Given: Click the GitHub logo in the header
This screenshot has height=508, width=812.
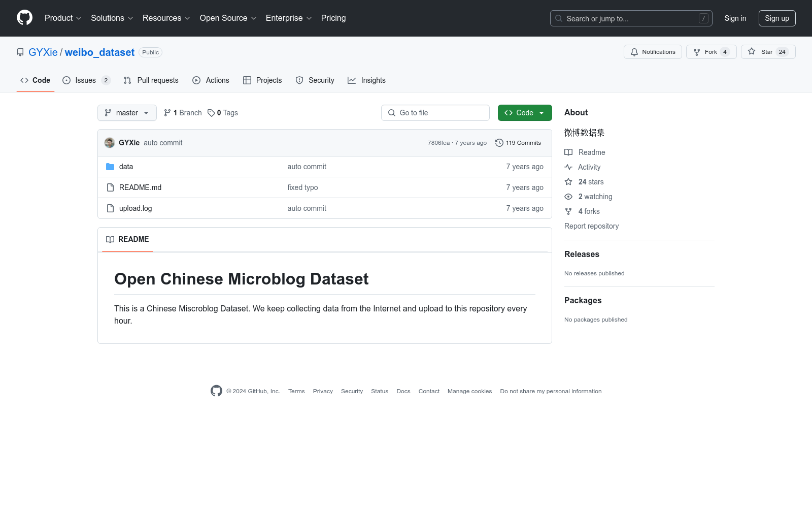Looking at the screenshot, I should [x=24, y=18].
